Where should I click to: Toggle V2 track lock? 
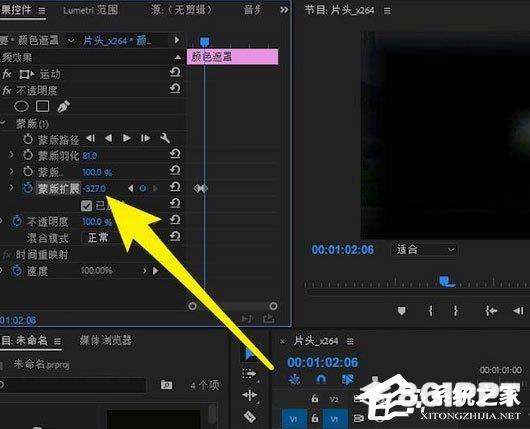pos(315,399)
